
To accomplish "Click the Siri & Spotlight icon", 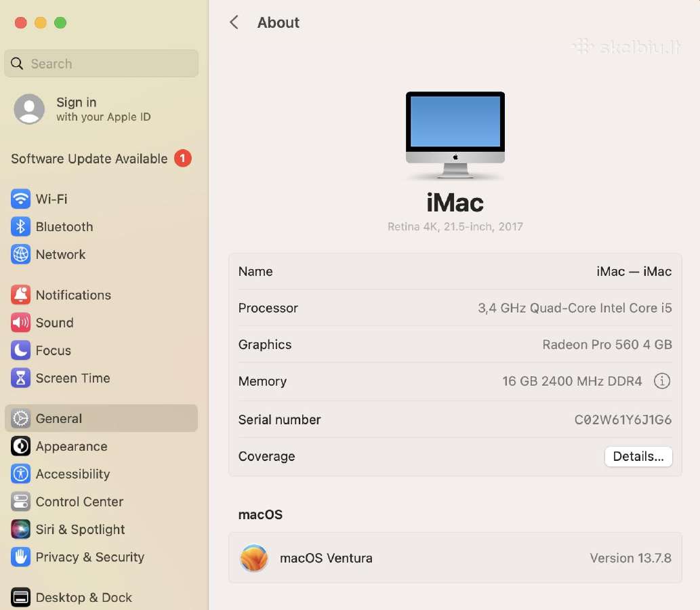I will click(20, 529).
